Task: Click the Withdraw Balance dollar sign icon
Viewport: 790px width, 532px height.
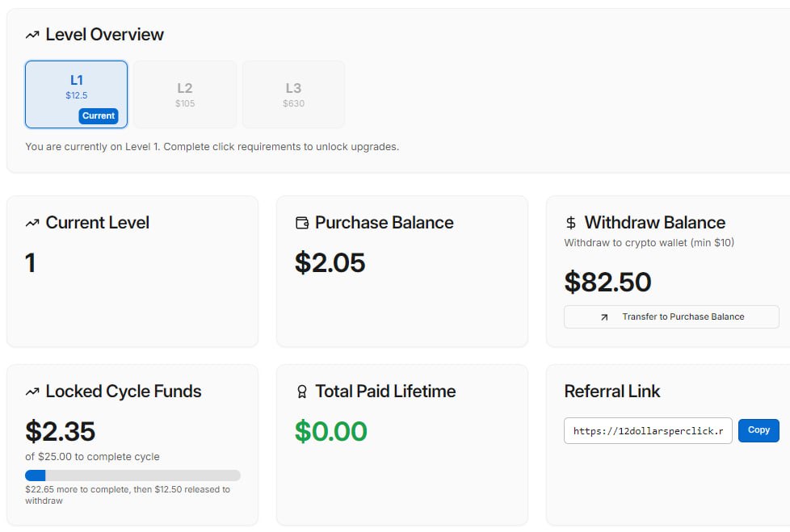Action: click(571, 223)
